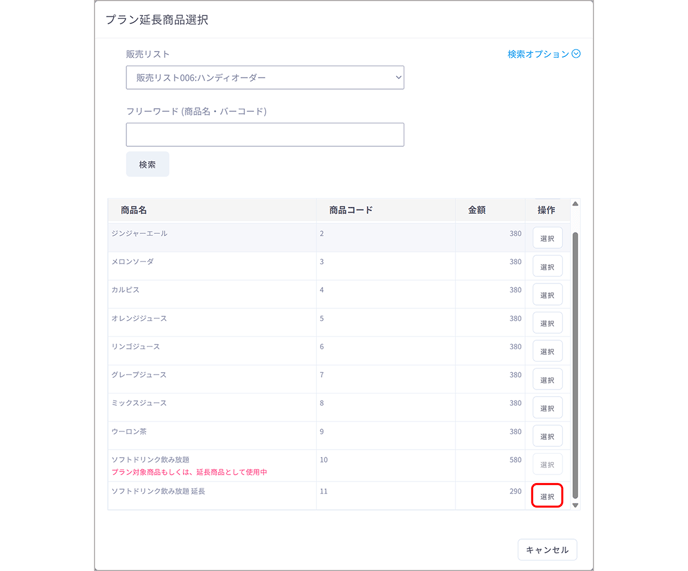
Task: Click the カルピス product name
Action: [x=125, y=290]
